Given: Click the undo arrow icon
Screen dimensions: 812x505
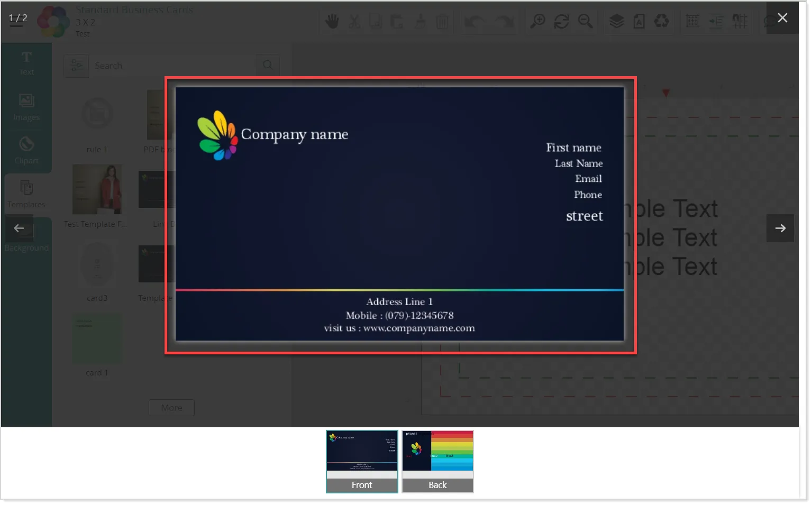Looking at the screenshot, I should click(474, 22).
